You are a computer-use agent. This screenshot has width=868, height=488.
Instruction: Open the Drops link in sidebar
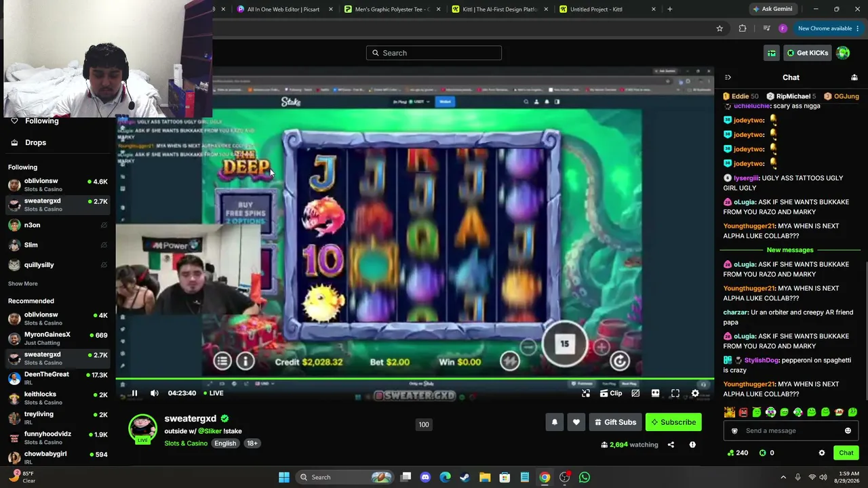[35, 142]
